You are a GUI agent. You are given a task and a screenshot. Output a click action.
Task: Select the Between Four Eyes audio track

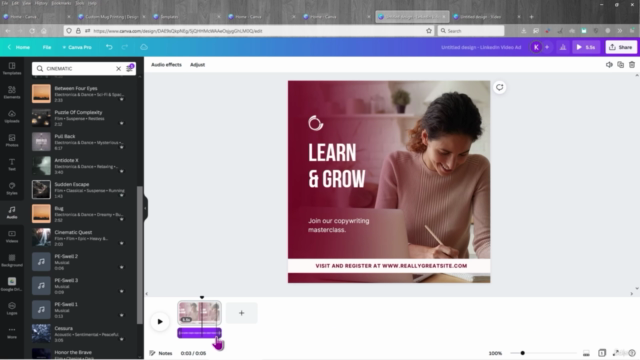coord(78,93)
